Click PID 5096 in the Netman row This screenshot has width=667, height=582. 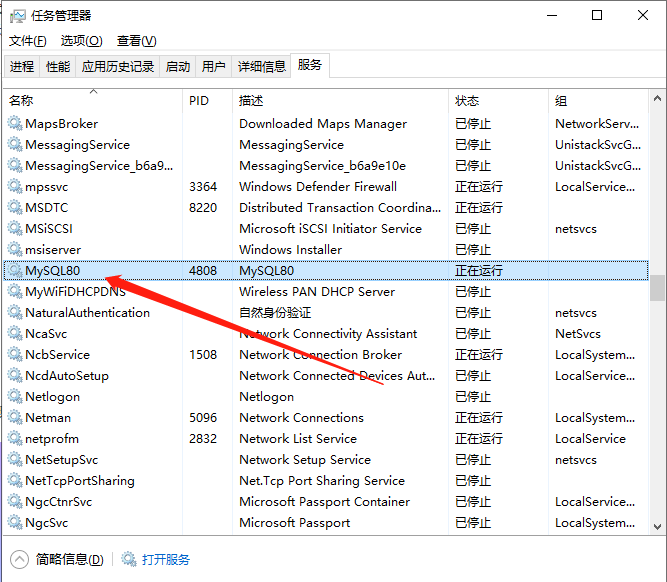[x=203, y=417]
